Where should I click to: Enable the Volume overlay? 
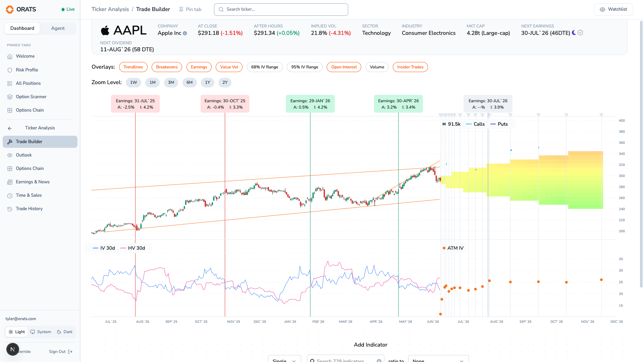(377, 67)
